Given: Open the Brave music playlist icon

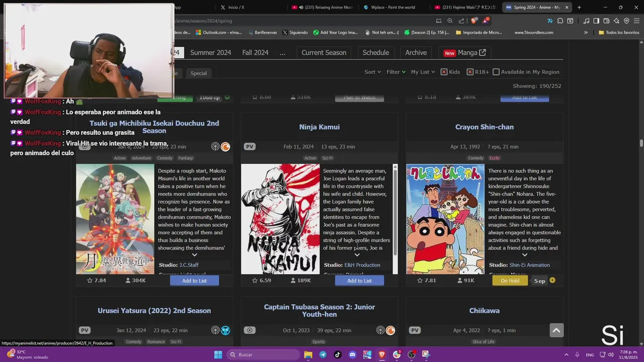Looking at the screenshot, I should point(586,21).
